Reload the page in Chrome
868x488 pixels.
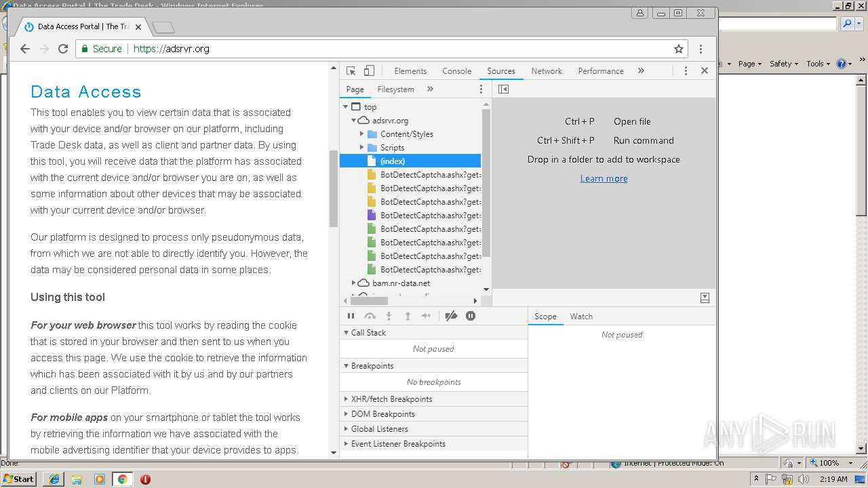click(x=63, y=49)
